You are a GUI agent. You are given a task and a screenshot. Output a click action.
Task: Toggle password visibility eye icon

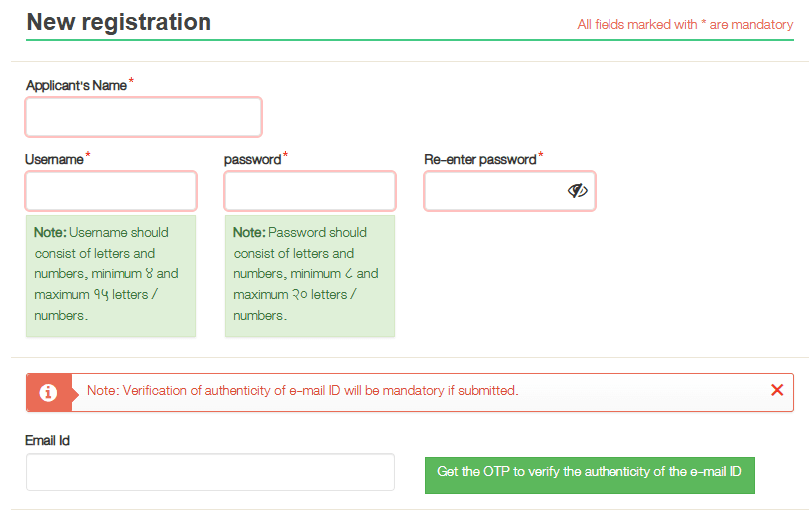click(577, 191)
